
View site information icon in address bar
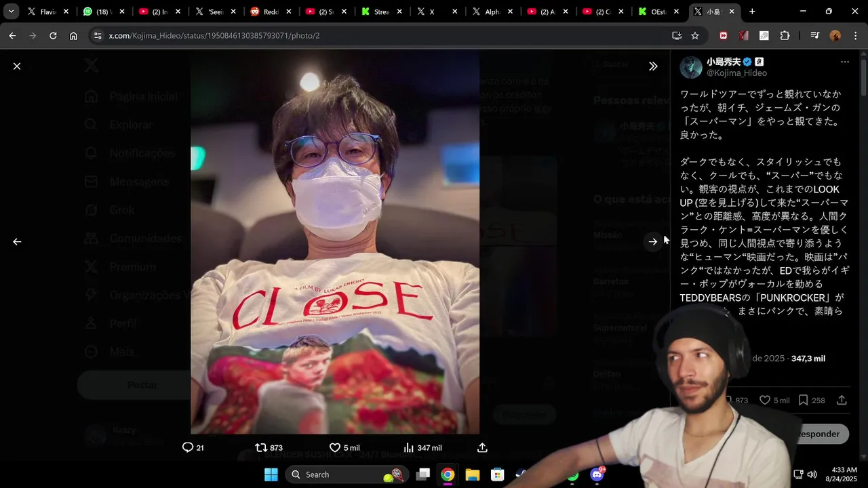98,35
